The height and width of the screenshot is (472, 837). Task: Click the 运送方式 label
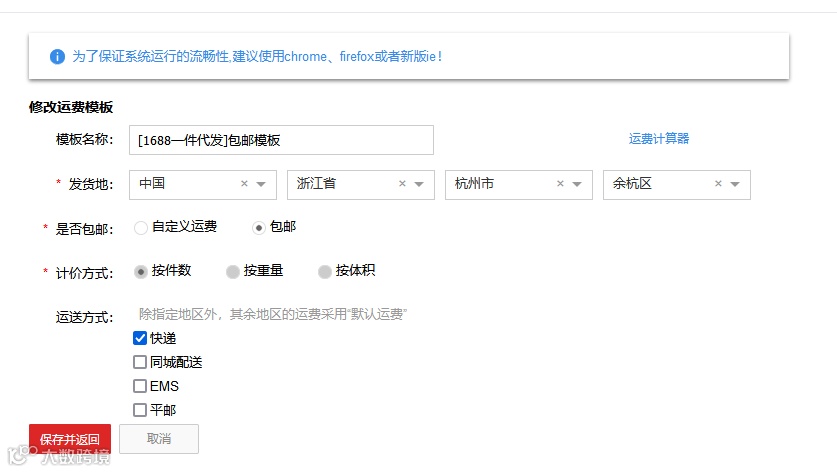click(x=84, y=318)
